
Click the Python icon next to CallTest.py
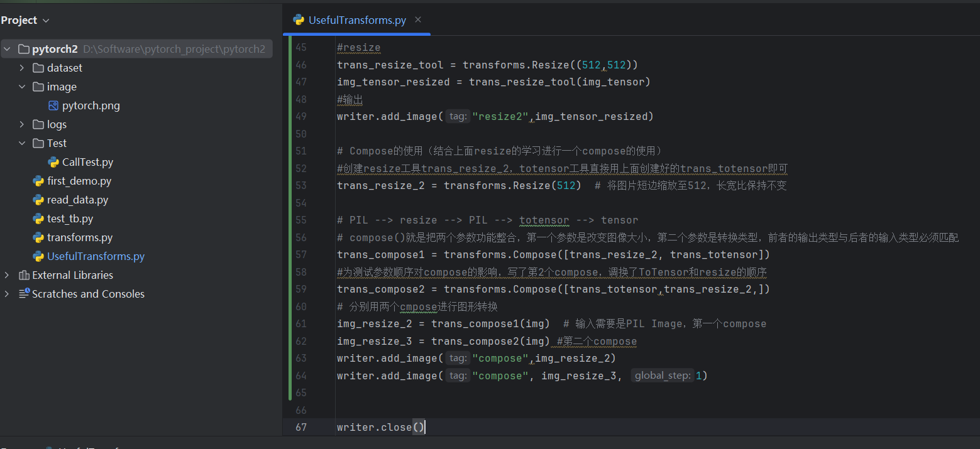tap(53, 162)
